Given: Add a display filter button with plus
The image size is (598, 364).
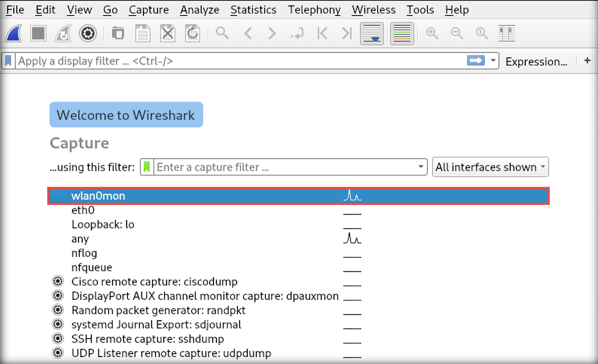Looking at the screenshot, I should point(587,60).
